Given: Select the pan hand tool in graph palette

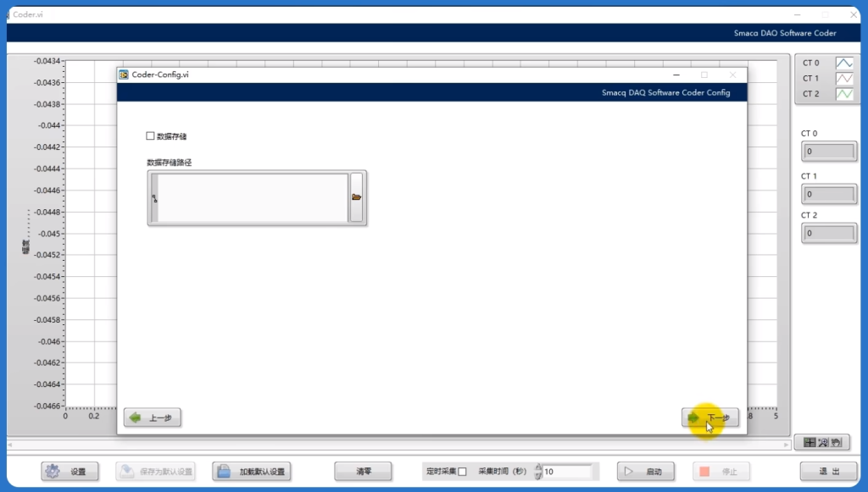Looking at the screenshot, I should click(837, 442).
